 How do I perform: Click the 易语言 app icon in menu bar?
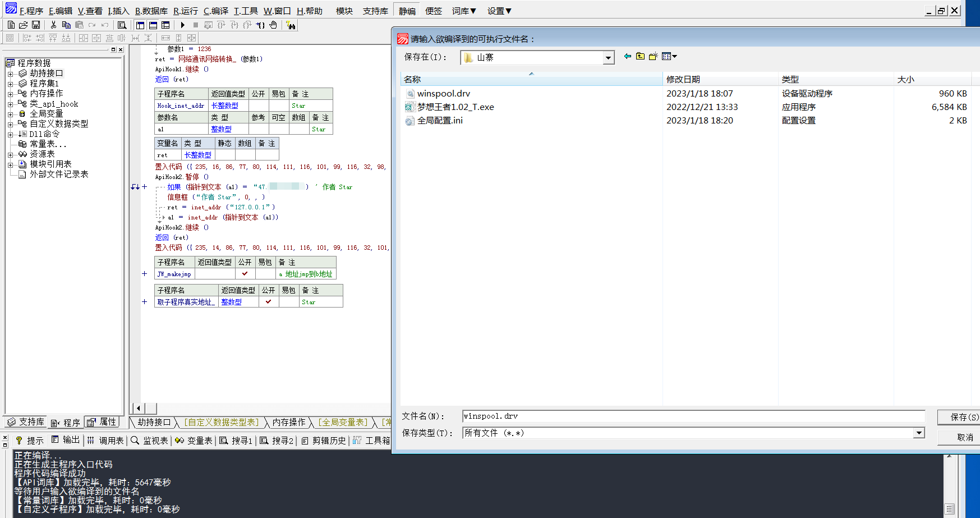[11, 8]
